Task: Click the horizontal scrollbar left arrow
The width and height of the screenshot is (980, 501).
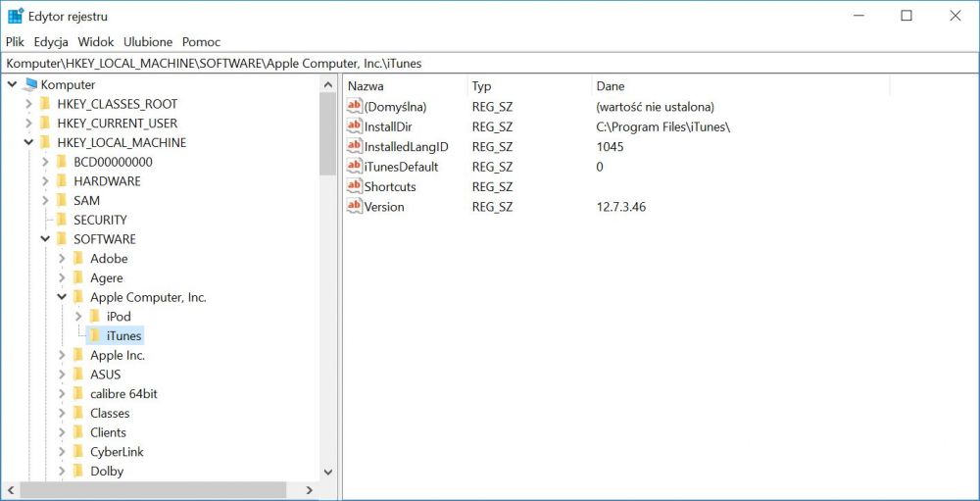Action: 11,490
